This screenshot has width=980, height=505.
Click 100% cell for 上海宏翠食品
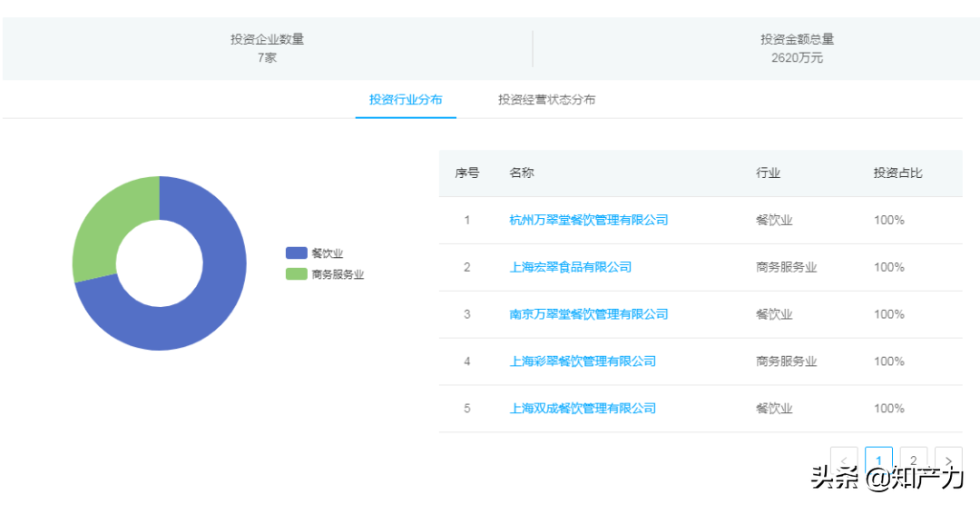pyautogui.click(x=889, y=267)
